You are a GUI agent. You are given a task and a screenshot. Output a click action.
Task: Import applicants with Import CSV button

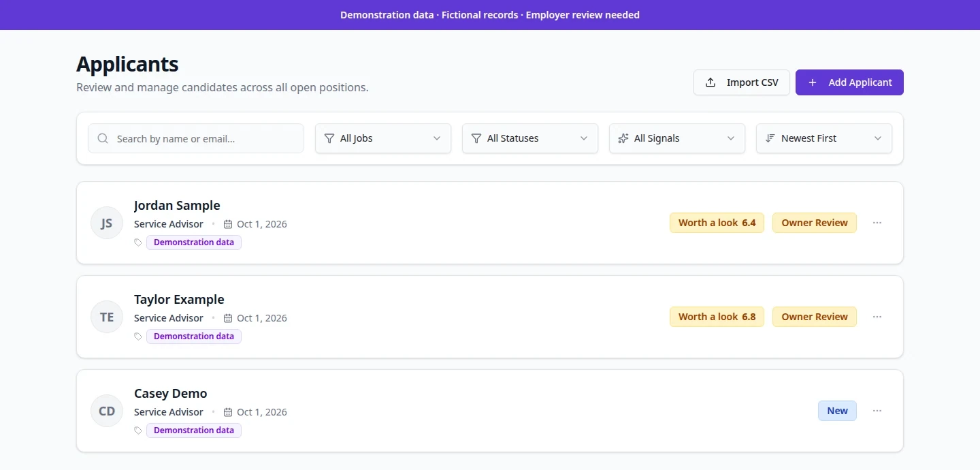pos(742,82)
